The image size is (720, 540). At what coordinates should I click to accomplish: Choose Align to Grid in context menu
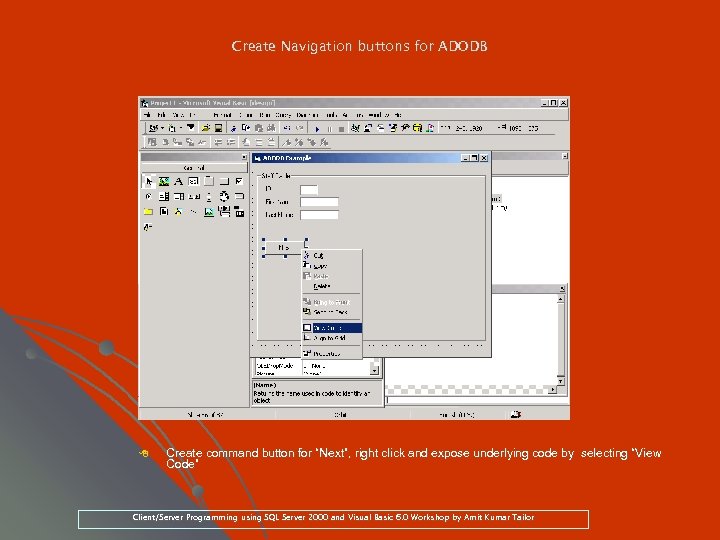click(x=332, y=338)
